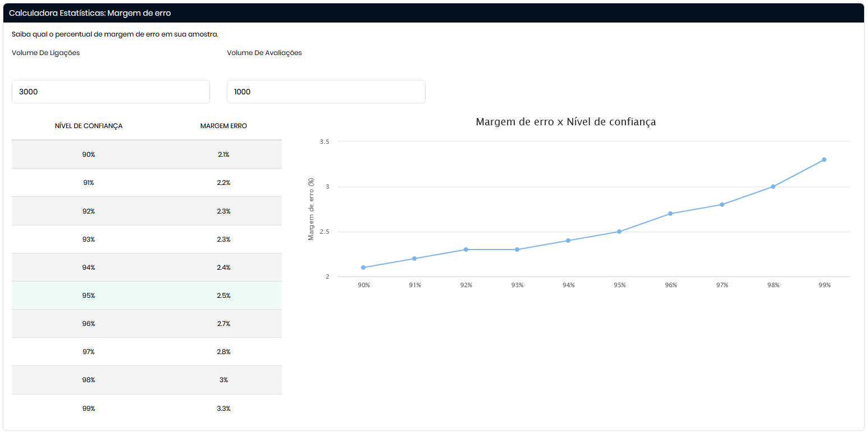Click the 92% data point on chart
Screen dimensions: 868x435
pos(466,250)
